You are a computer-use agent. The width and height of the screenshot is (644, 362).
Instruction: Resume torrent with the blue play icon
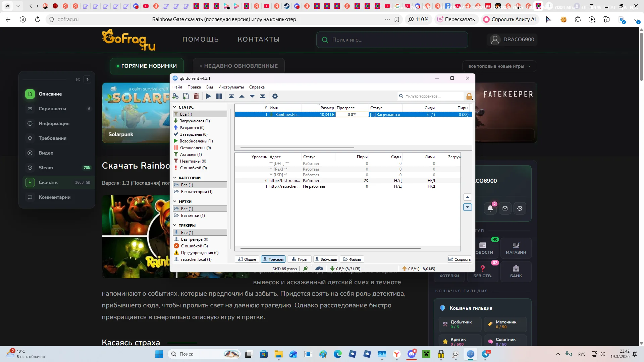208,96
